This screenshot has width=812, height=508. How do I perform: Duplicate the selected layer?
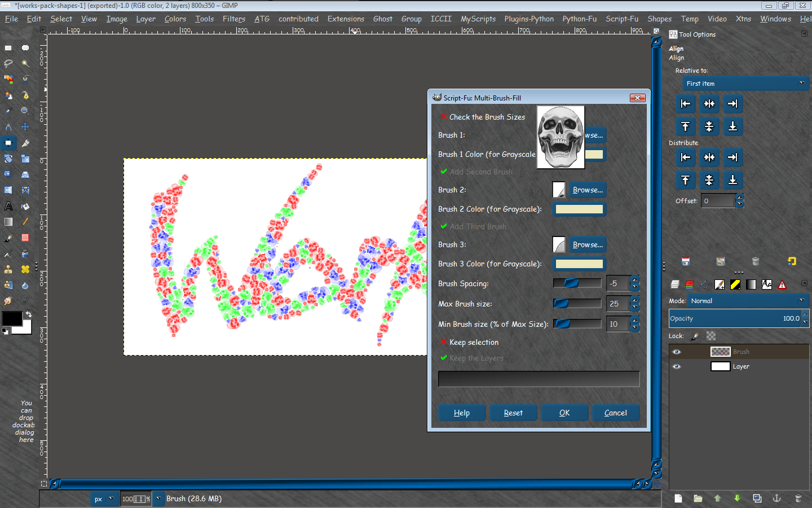[757, 498]
